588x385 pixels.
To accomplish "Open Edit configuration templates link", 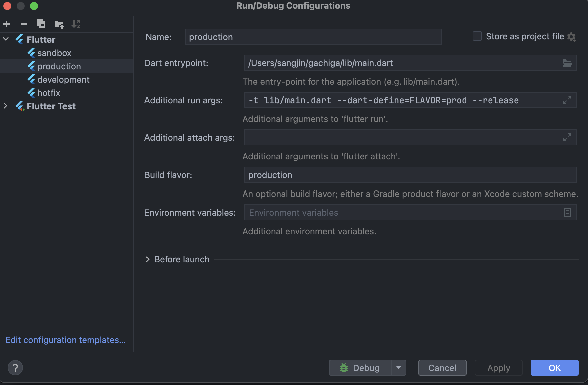I will [66, 340].
